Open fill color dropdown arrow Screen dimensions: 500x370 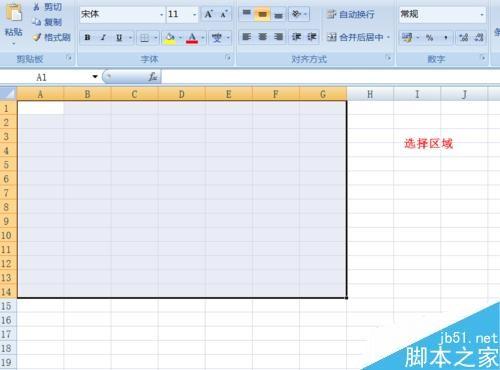181,37
